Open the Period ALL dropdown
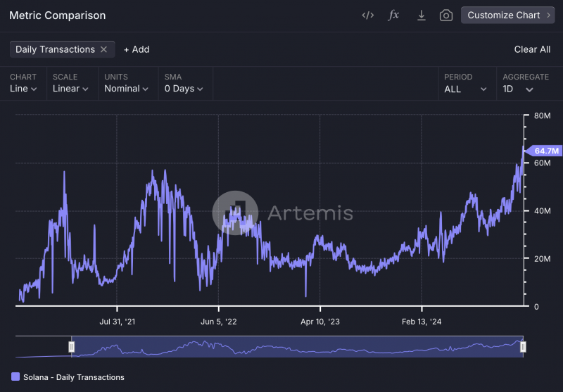 point(465,89)
